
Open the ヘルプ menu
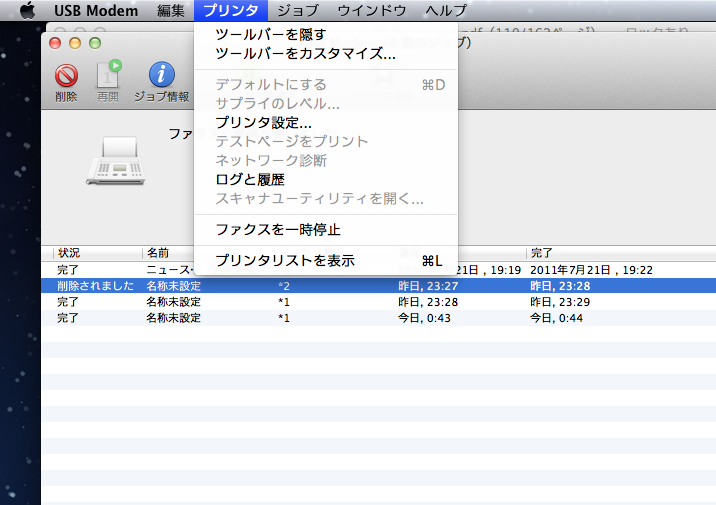coord(445,10)
